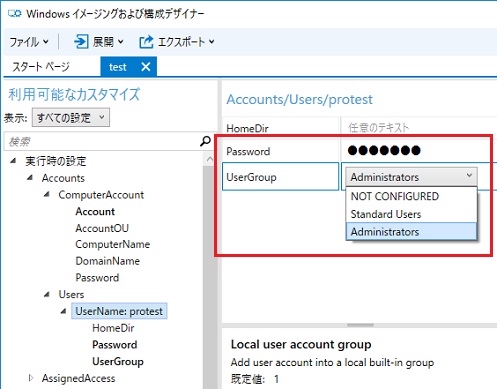Click the 利用可能なカスタマイズ heading
The height and width of the screenshot is (389, 497).
74,94
